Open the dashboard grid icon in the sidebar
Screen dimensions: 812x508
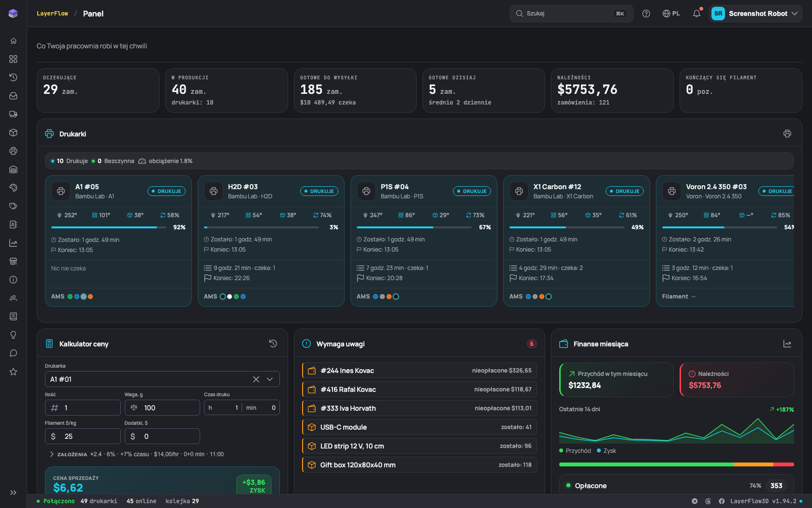click(14, 59)
